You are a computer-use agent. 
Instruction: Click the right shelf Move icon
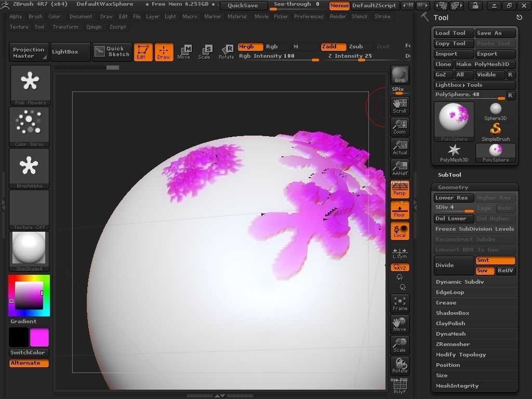coord(400,324)
